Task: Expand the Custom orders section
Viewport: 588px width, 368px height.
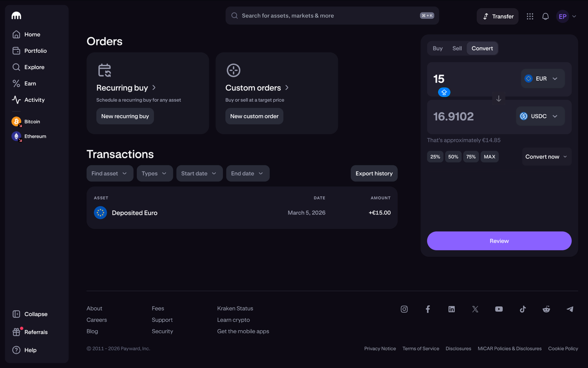Action: [x=257, y=88]
